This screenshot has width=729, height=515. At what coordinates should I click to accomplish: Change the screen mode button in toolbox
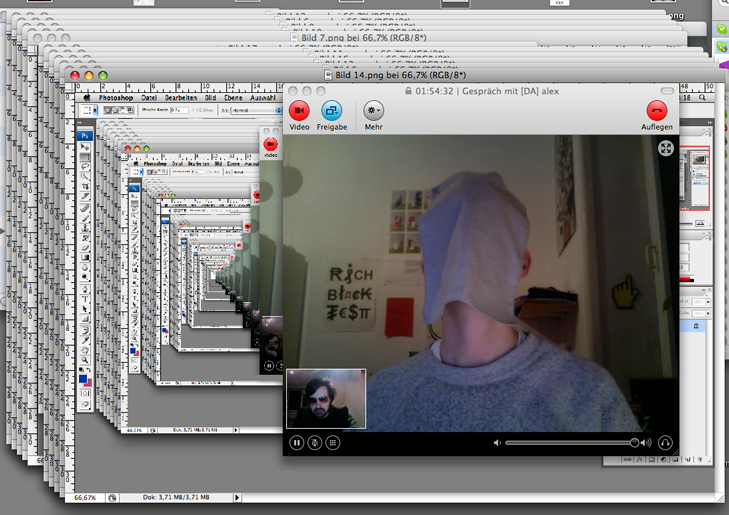[85, 404]
